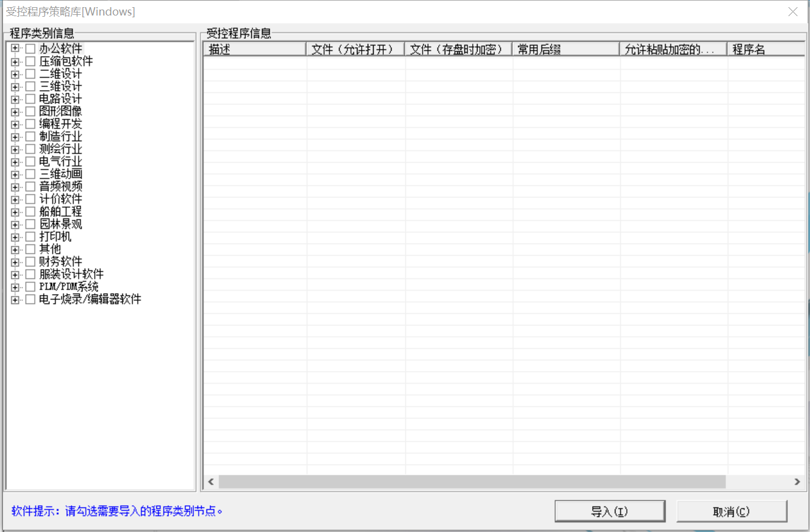This screenshot has height=532, width=810.
Task: Select the 电子烧录/编辑器软件 tree label
Action: coord(91,299)
